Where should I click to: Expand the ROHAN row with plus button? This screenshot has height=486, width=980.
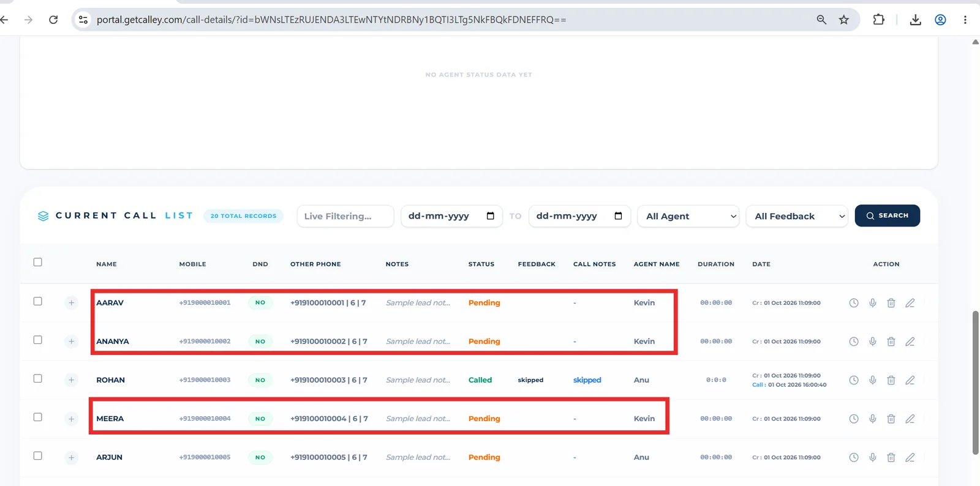(71, 380)
